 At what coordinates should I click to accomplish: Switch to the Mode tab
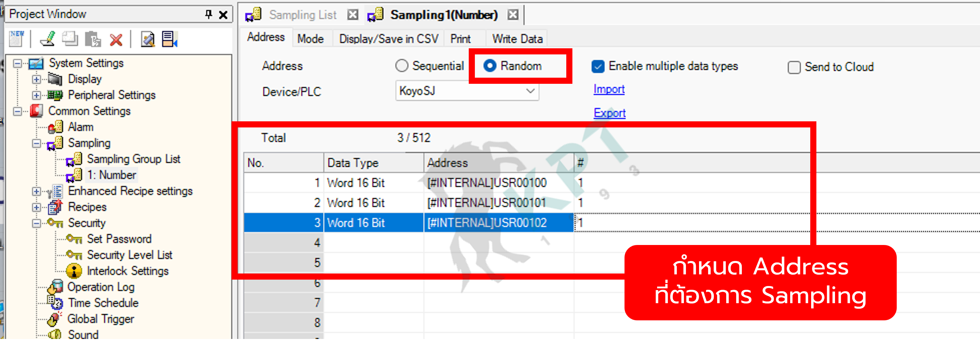pos(310,39)
